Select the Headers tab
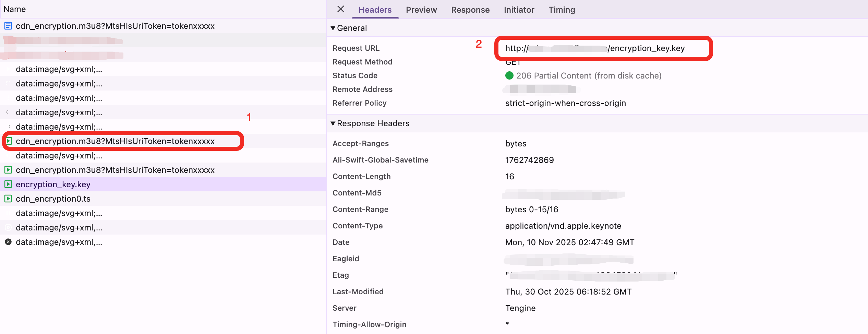The height and width of the screenshot is (334, 868). tap(375, 10)
